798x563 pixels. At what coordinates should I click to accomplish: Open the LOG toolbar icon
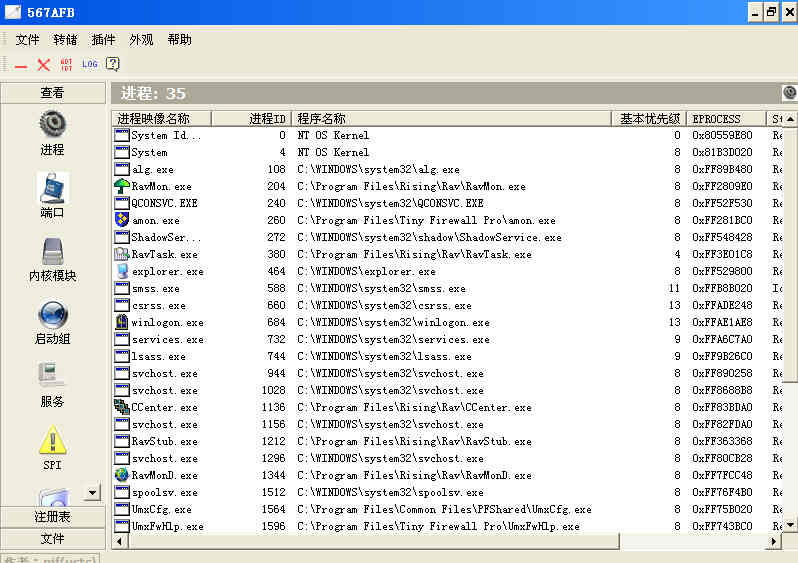pyautogui.click(x=90, y=64)
